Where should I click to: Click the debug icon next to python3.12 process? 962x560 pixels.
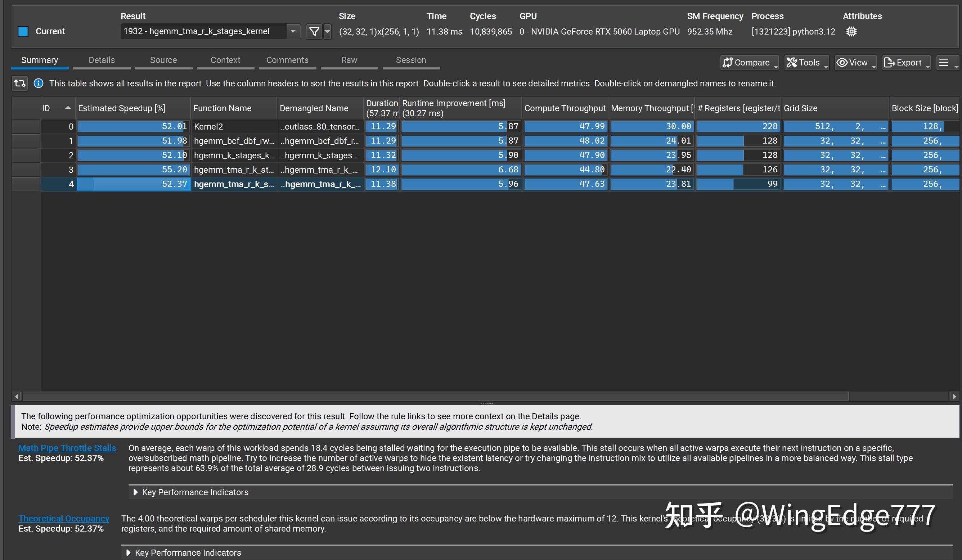click(x=851, y=31)
